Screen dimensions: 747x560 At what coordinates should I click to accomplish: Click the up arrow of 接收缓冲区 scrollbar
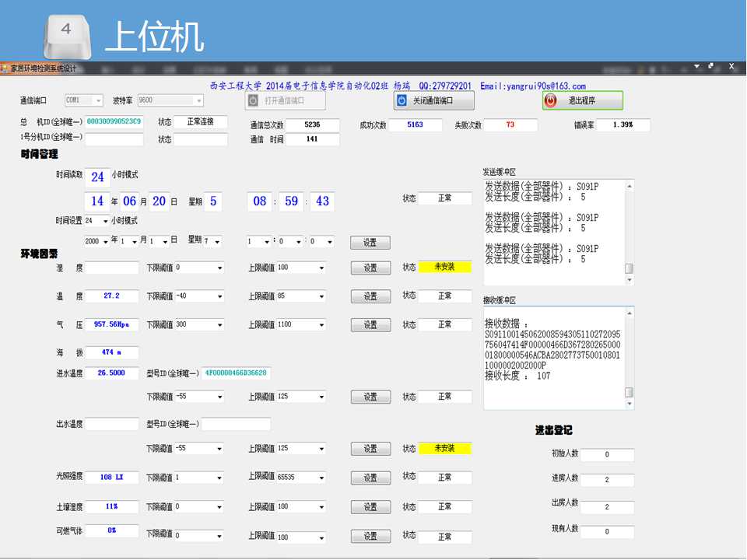630,312
